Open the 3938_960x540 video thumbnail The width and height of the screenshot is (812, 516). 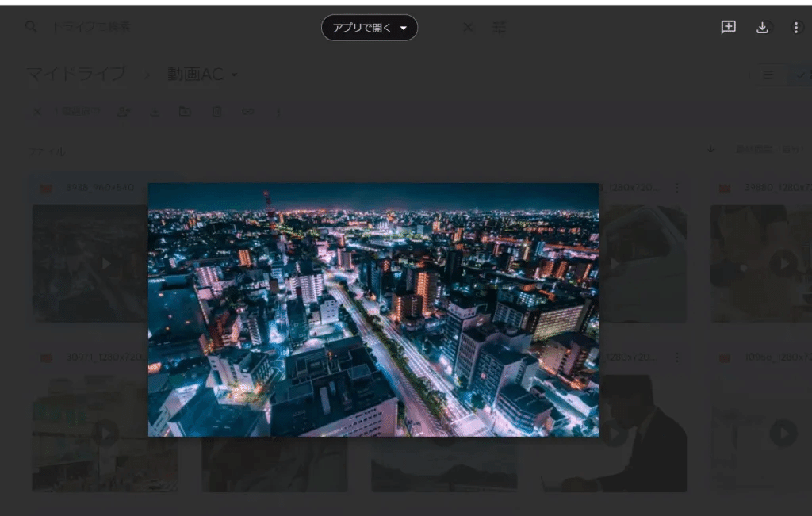click(x=90, y=263)
